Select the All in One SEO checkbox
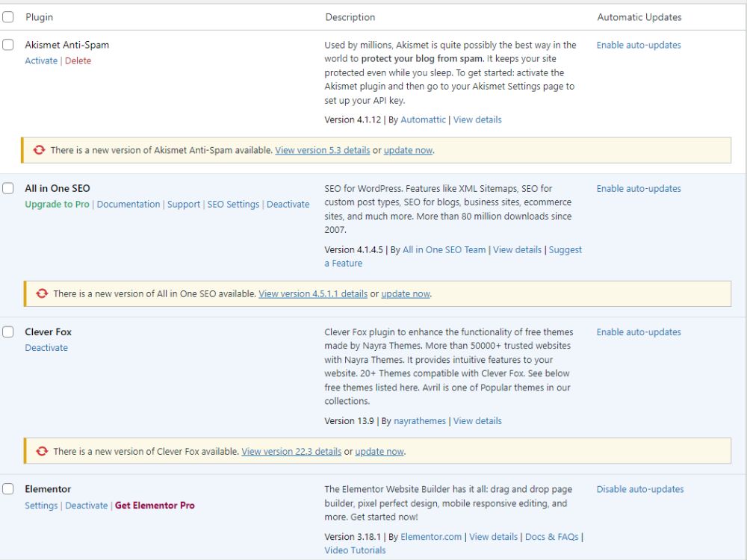Image resolution: width=747 pixels, height=560 pixels. tap(8, 188)
